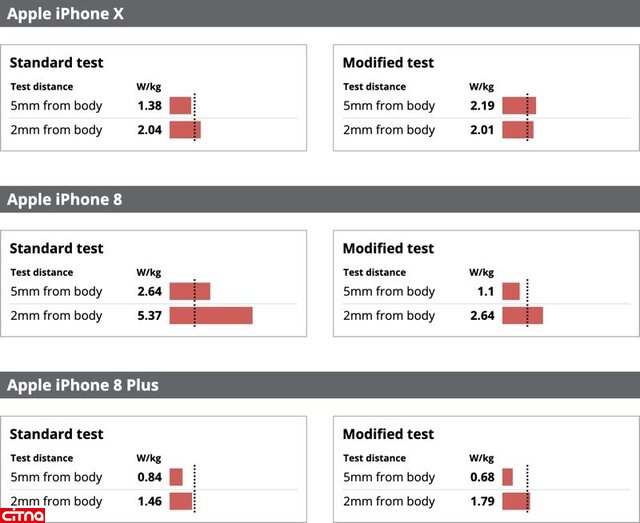Click "2mm from body" in iPhone X Modified test
Screen dimensions: 640x523
click(389, 130)
